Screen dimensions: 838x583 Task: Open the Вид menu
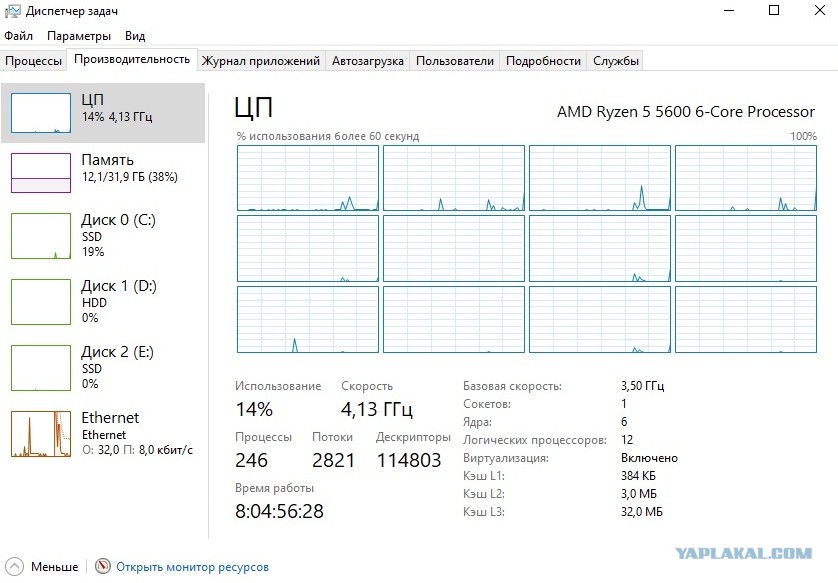(x=135, y=36)
